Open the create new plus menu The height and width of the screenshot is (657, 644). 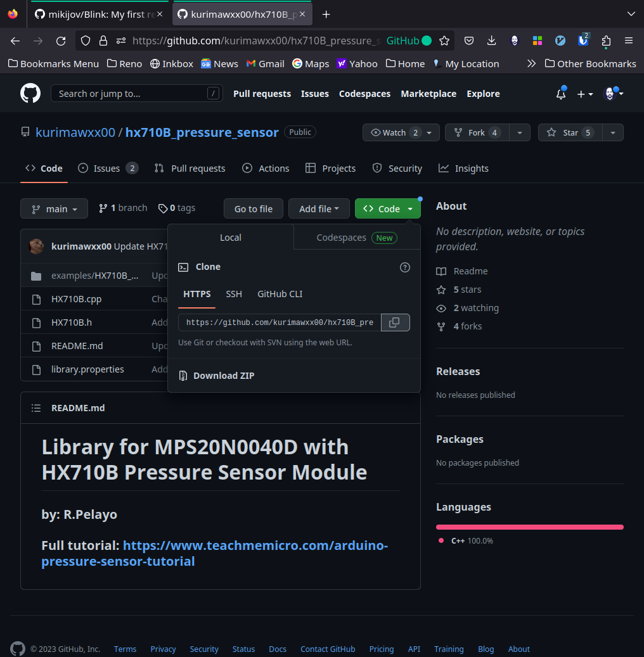coord(584,94)
